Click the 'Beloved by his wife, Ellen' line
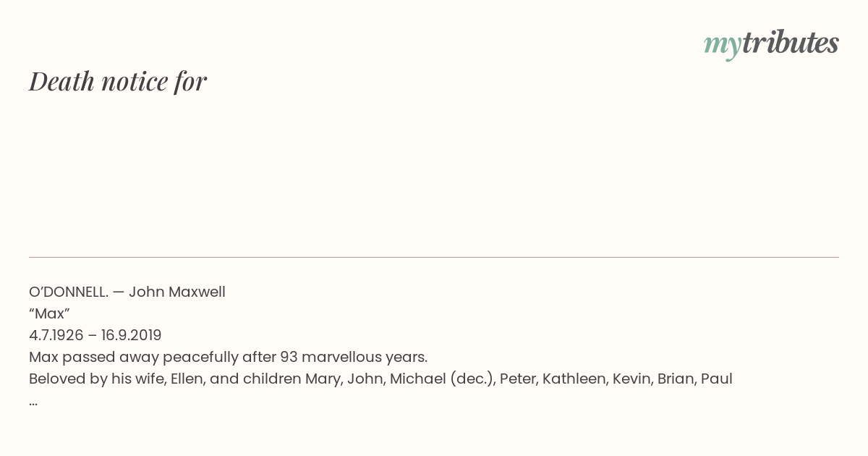Viewport: 868px width, 456px height. click(380, 379)
